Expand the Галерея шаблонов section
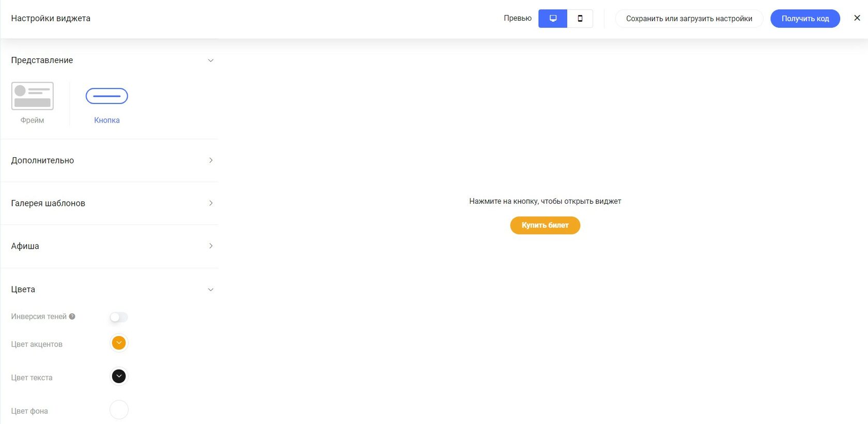Screen dimensions: 868x424 [211, 203]
